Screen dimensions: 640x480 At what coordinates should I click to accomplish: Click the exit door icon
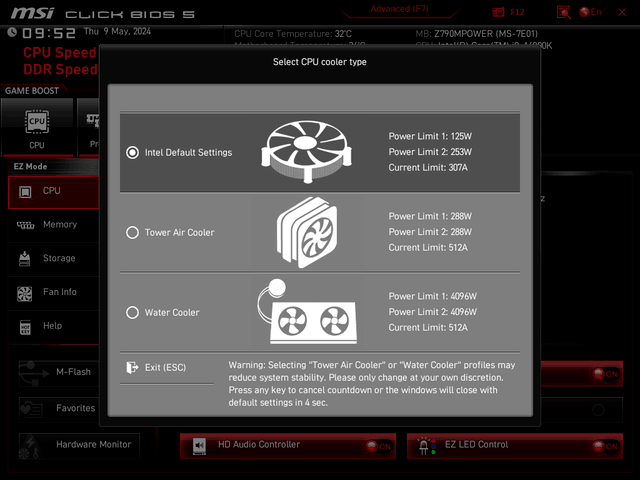pos(132,368)
